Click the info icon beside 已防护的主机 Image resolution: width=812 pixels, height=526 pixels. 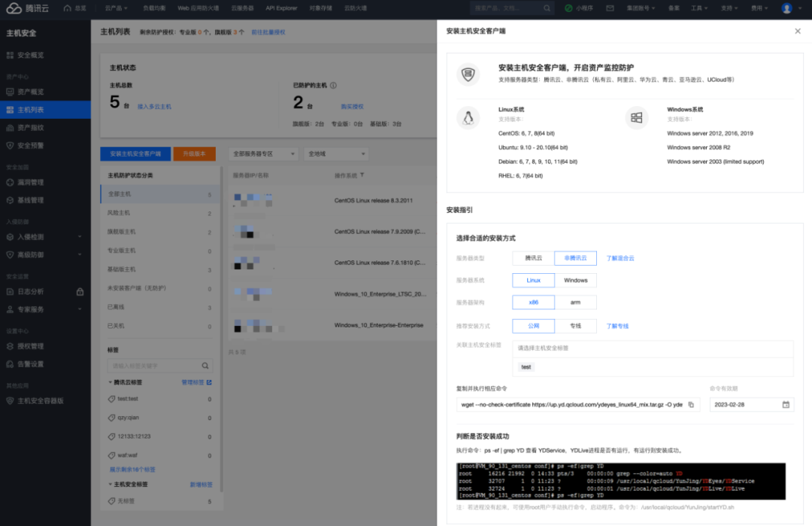334,86
